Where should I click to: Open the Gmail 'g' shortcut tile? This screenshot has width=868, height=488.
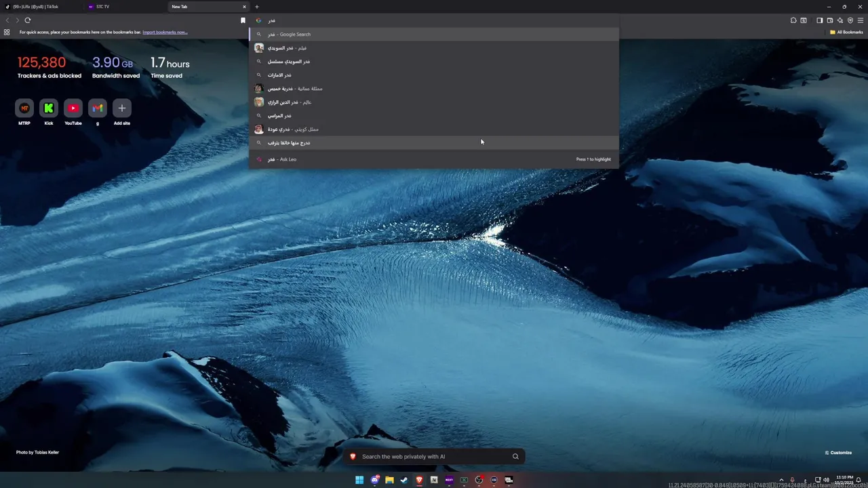[x=98, y=108]
